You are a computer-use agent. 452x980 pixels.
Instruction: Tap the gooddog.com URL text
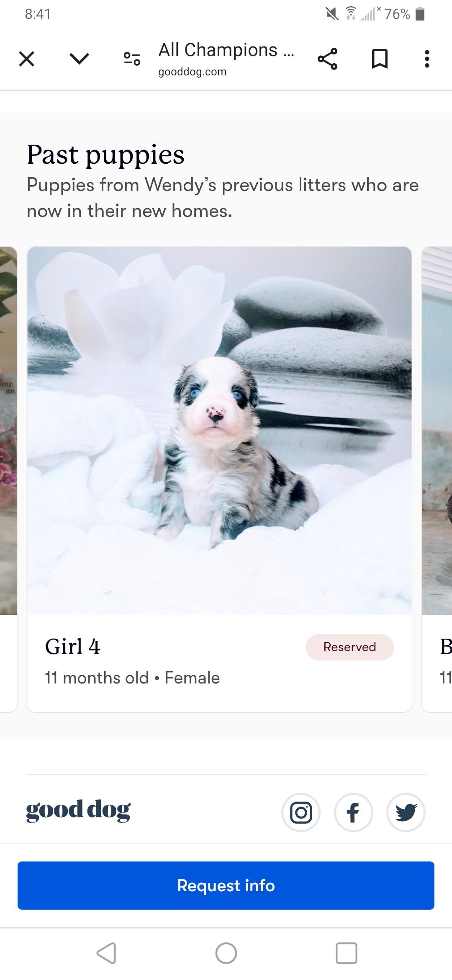click(193, 72)
